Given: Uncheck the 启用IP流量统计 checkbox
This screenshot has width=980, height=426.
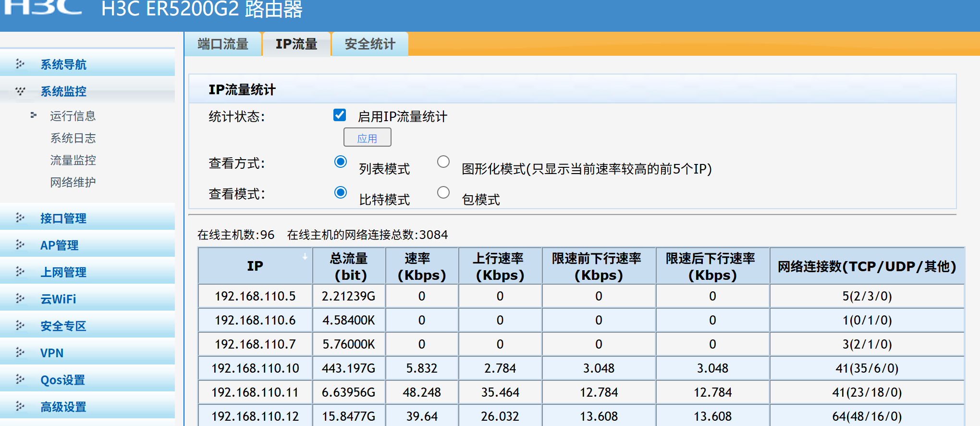Looking at the screenshot, I should [x=340, y=115].
